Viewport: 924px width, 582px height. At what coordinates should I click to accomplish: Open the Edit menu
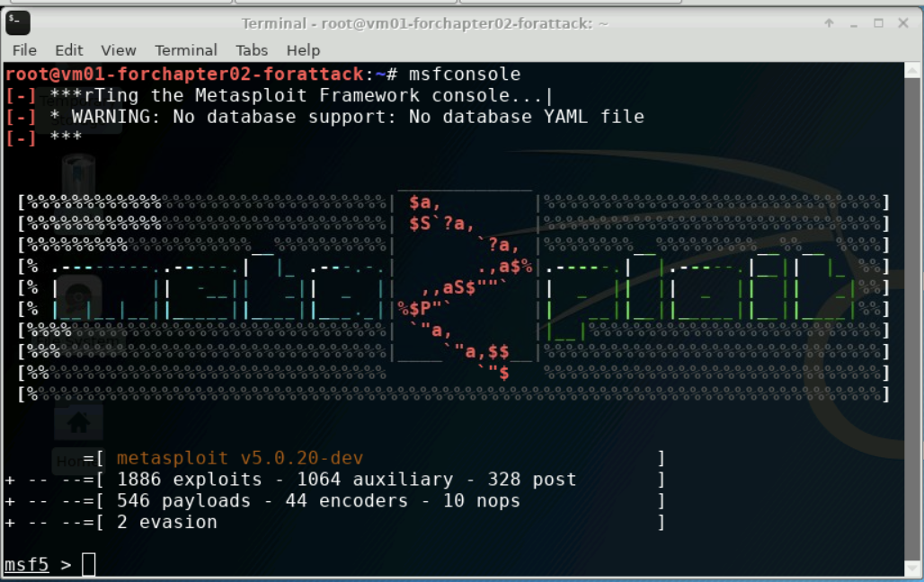69,50
